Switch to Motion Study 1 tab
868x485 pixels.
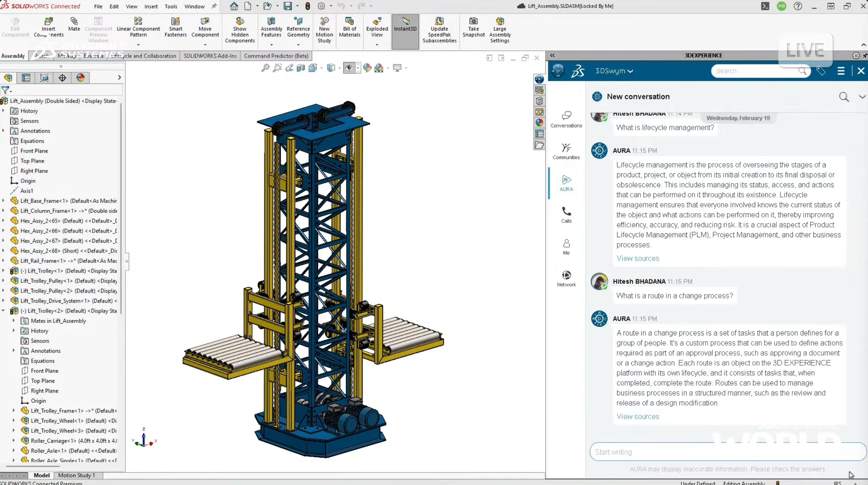pyautogui.click(x=77, y=475)
